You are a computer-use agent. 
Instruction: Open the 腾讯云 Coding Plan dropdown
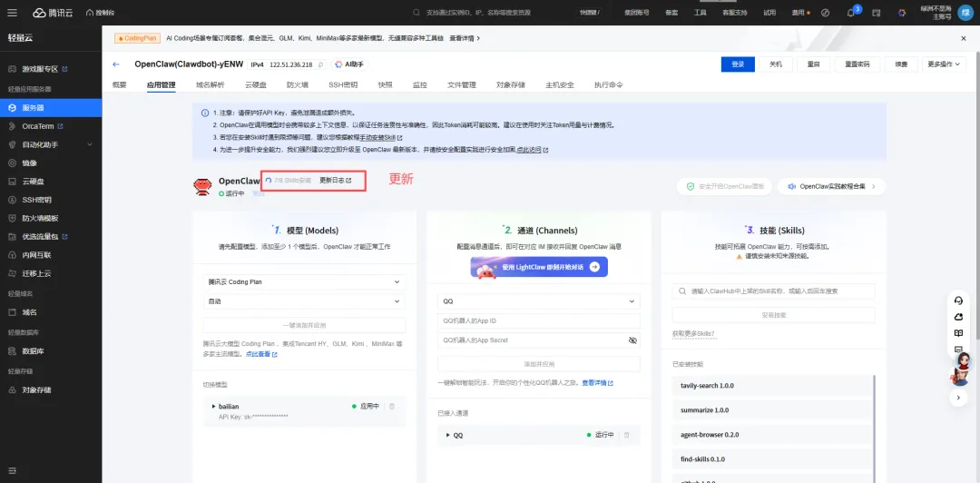click(304, 282)
